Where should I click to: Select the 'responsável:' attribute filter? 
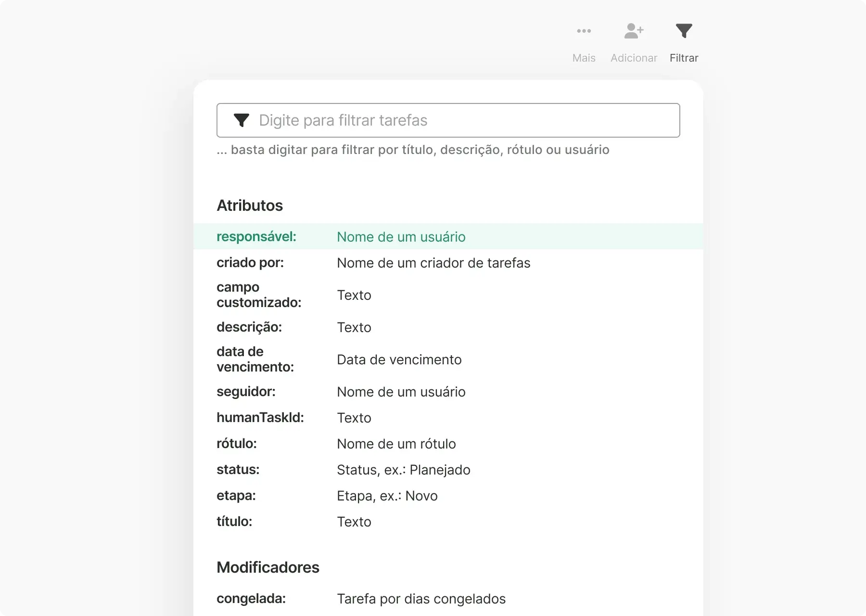point(256,237)
